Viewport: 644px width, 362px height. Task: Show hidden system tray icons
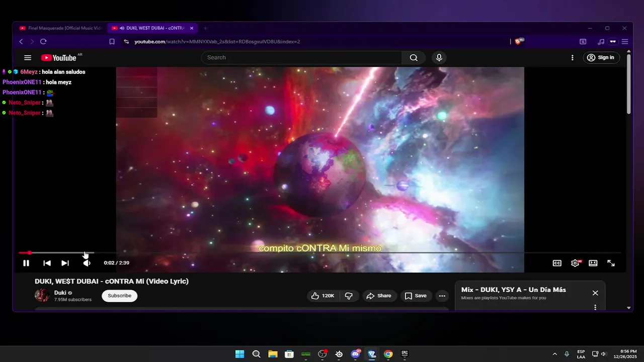tap(554, 354)
